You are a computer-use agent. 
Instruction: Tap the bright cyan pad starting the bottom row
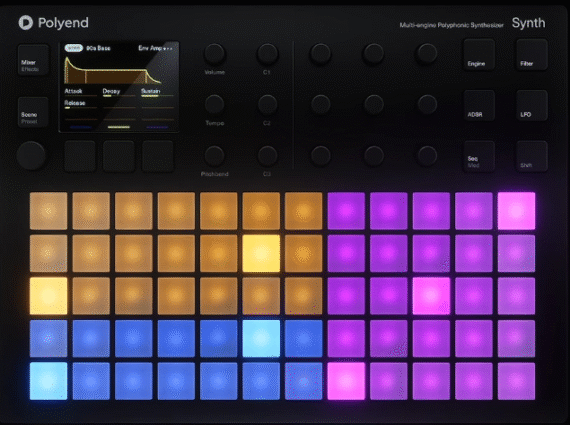click(x=48, y=381)
